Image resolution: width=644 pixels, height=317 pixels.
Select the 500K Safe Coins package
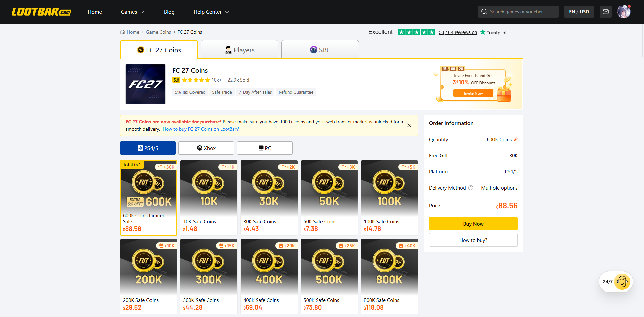click(329, 276)
